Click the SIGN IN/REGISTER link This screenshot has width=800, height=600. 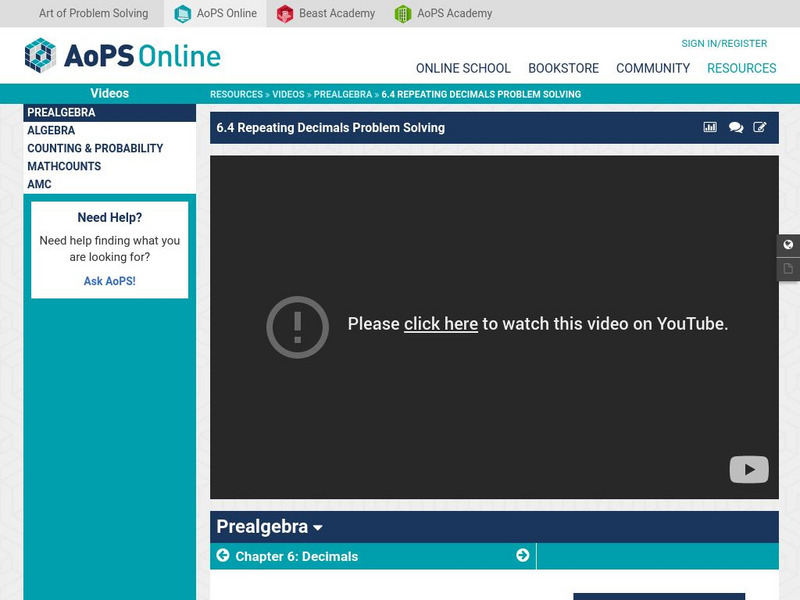click(725, 43)
